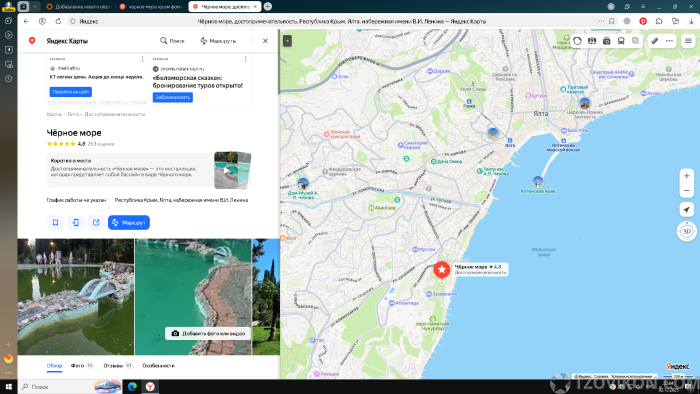Save place with the bookmark button
The width and height of the screenshot is (700, 394).
tap(55, 222)
